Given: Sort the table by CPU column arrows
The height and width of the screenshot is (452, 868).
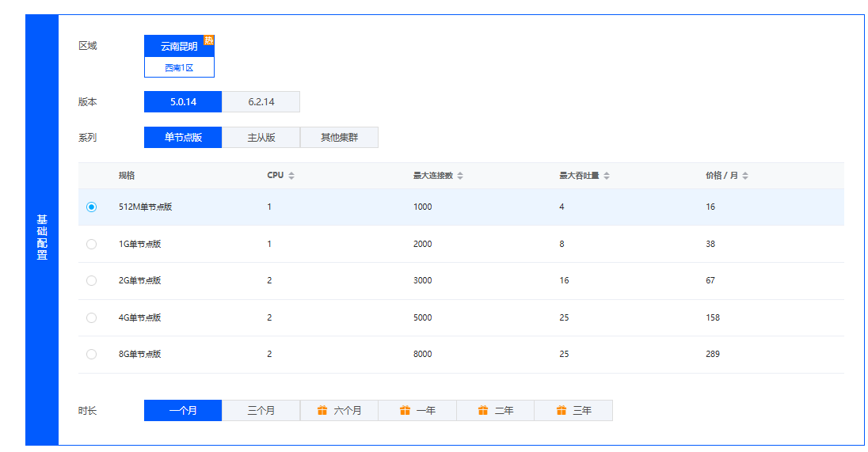Looking at the screenshot, I should click(291, 176).
